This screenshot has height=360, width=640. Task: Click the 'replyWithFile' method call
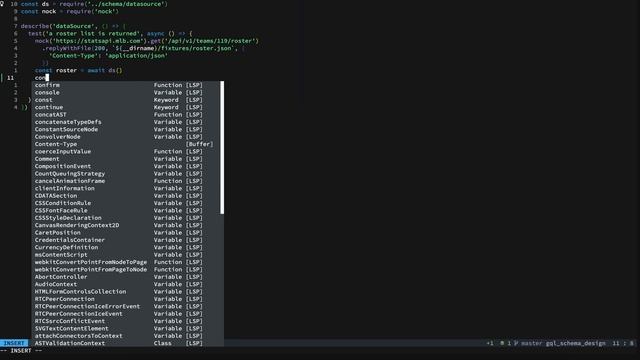(67, 48)
